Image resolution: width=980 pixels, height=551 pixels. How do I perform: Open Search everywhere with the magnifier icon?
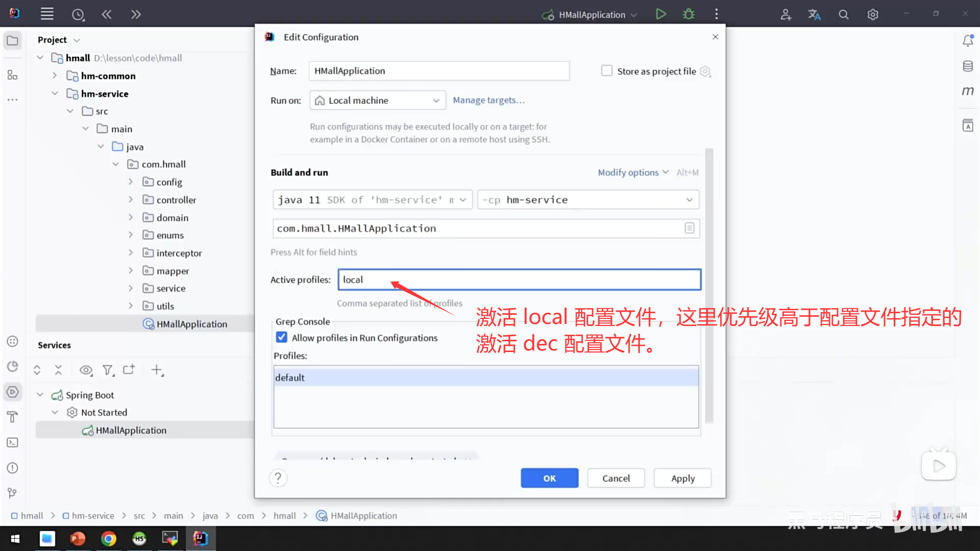click(x=843, y=14)
